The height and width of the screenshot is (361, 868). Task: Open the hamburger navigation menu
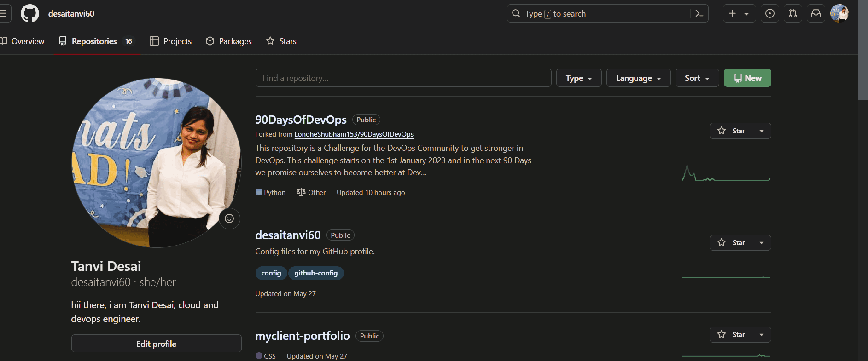coord(4,14)
